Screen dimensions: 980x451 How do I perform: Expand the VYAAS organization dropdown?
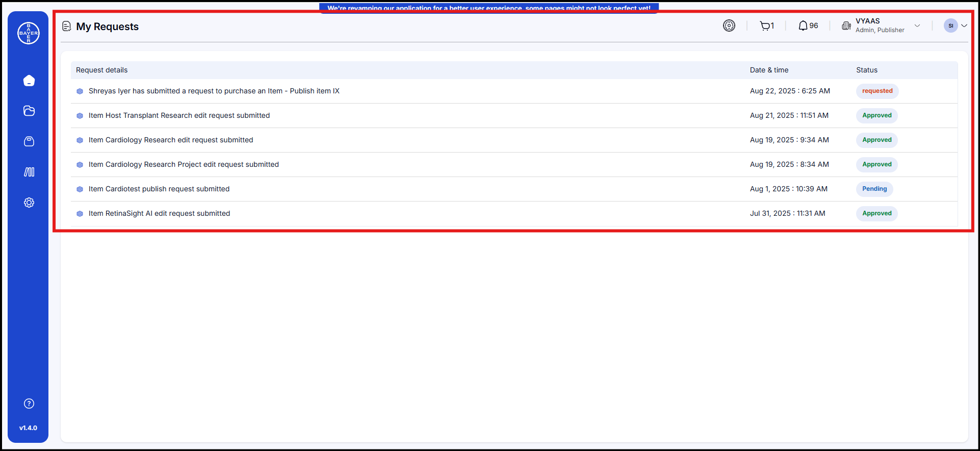[917, 26]
